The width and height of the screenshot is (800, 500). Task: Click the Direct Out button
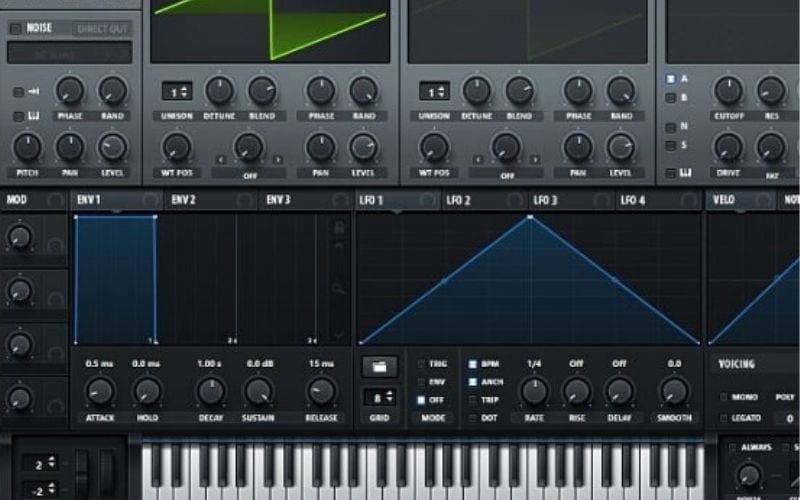click(101, 29)
